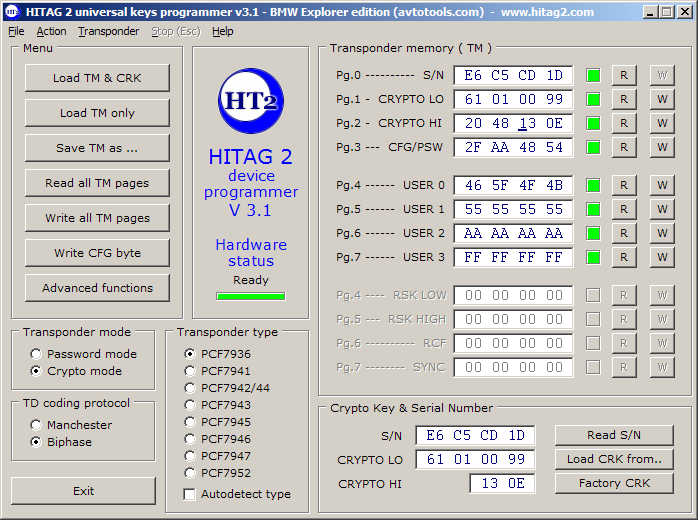Click the green status indicator for Pg.2 CRYPTO HI
The height and width of the screenshot is (520, 698).
pos(593,124)
